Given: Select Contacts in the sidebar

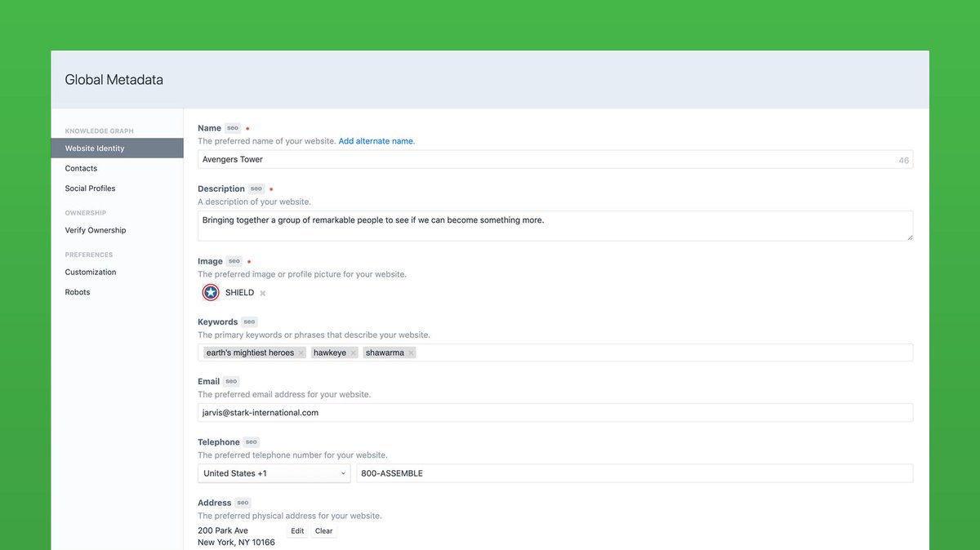Looking at the screenshot, I should coord(81,168).
